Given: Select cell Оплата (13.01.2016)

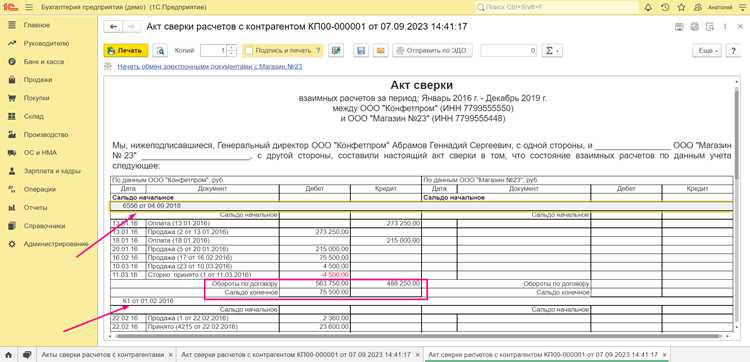Looking at the screenshot, I should [212, 223].
